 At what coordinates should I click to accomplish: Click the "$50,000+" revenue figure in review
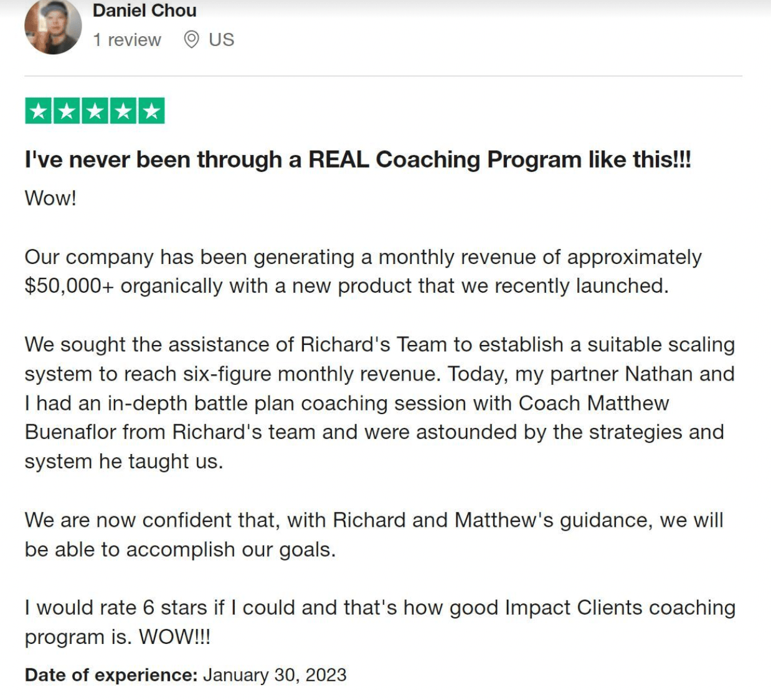(x=69, y=286)
